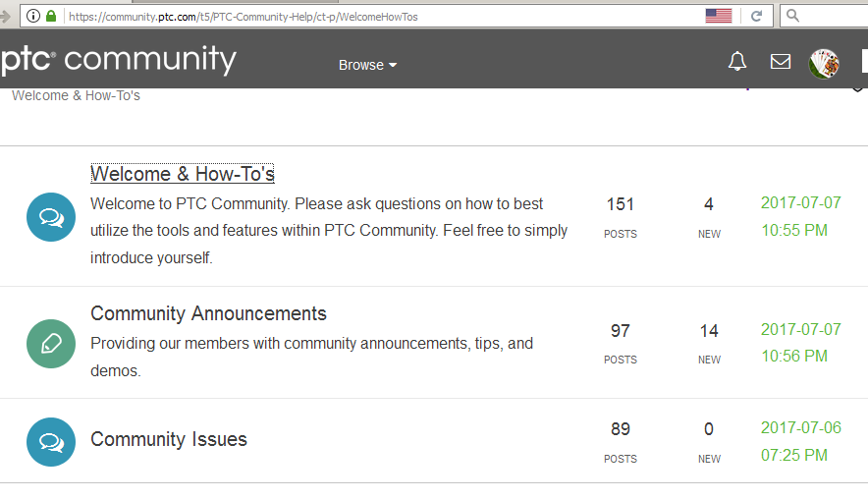
Task: Go to ptc community home logo
Action: point(118,59)
